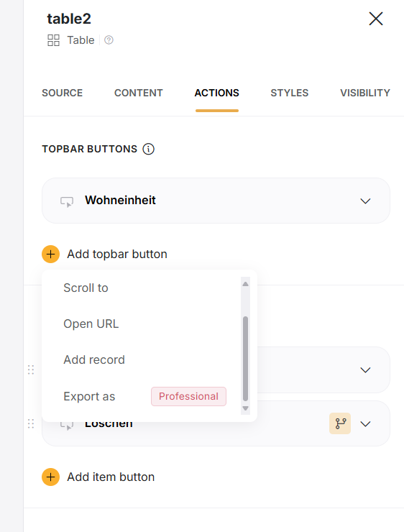Open the Styles tab
The height and width of the screenshot is (532, 404).
pos(290,93)
